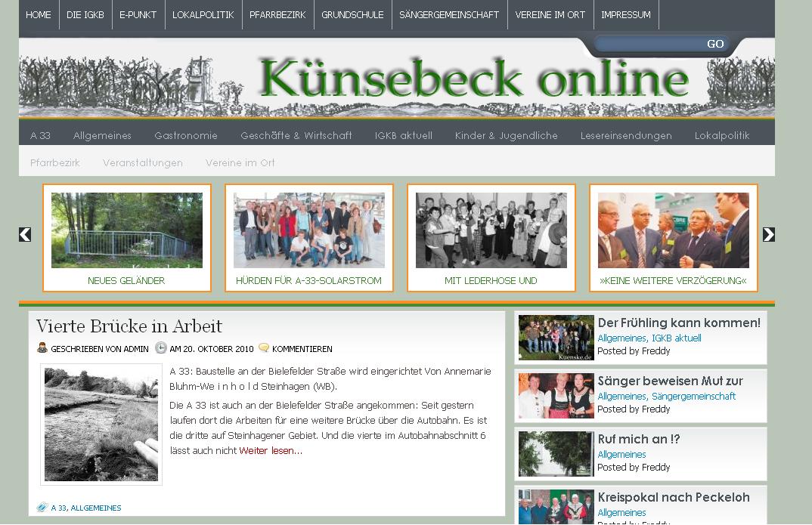Click Sängergemeinschaft category link in sidebar
Viewport: 812px width, 525px height.
[693, 397]
